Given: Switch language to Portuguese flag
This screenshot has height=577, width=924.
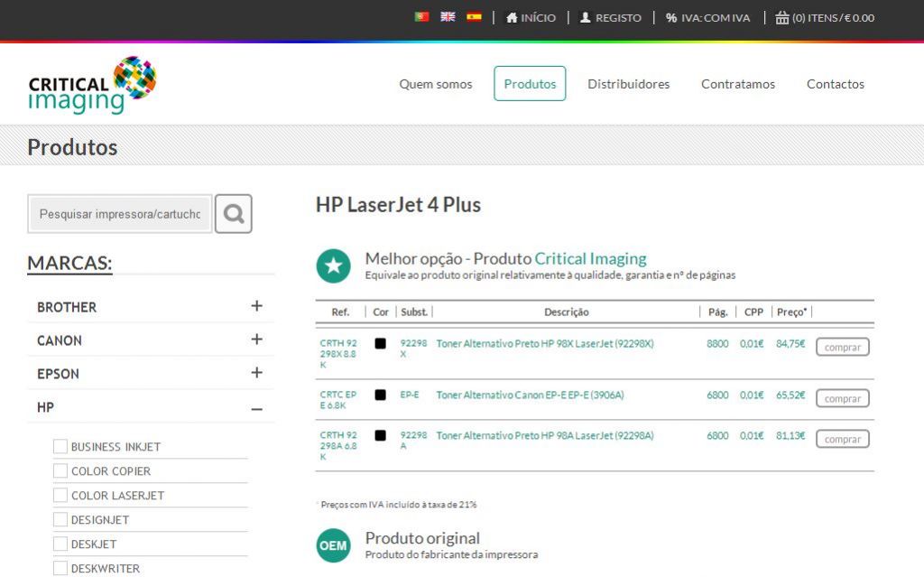Looking at the screenshot, I should pos(421,17).
